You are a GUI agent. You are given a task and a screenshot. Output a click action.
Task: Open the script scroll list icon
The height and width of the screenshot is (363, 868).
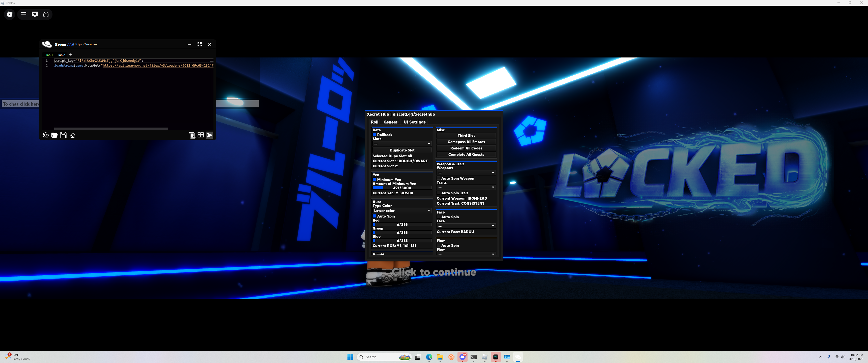tap(192, 135)
